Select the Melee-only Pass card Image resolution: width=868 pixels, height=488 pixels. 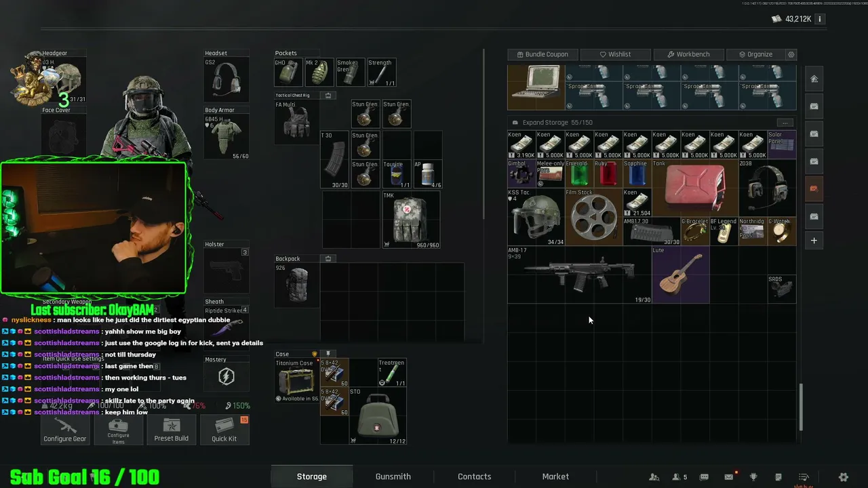coord(550,174)
